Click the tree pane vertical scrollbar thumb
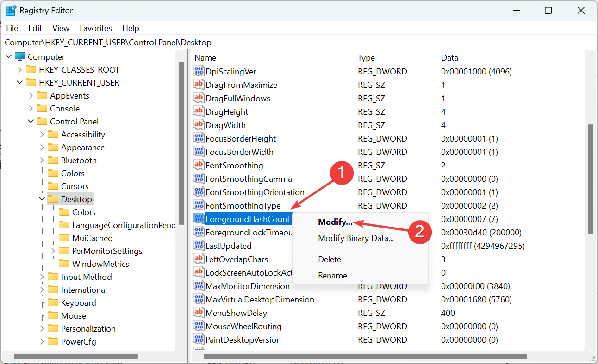 click(181, 143)
